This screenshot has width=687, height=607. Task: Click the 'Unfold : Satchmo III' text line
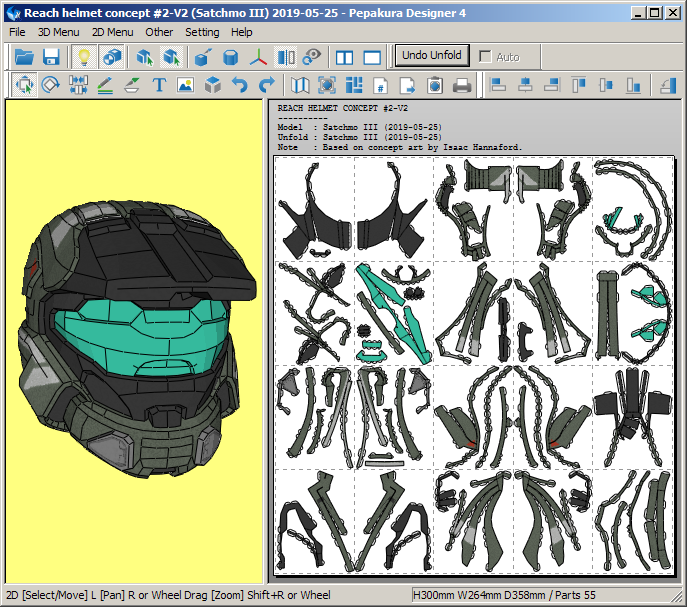coord(359,137)
